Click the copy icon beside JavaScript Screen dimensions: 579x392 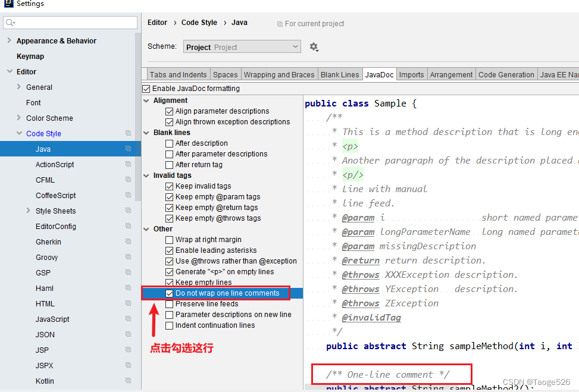tap(128, 319)
